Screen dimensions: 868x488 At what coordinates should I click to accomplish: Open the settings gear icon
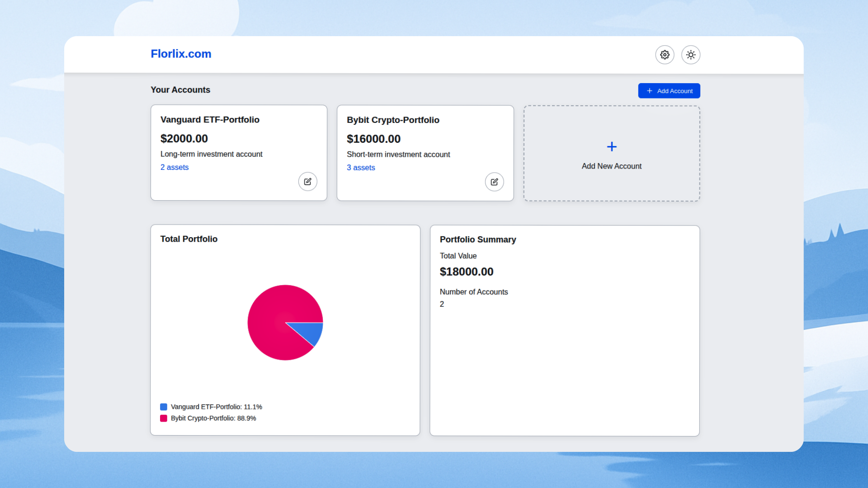[x=665, y=55]
